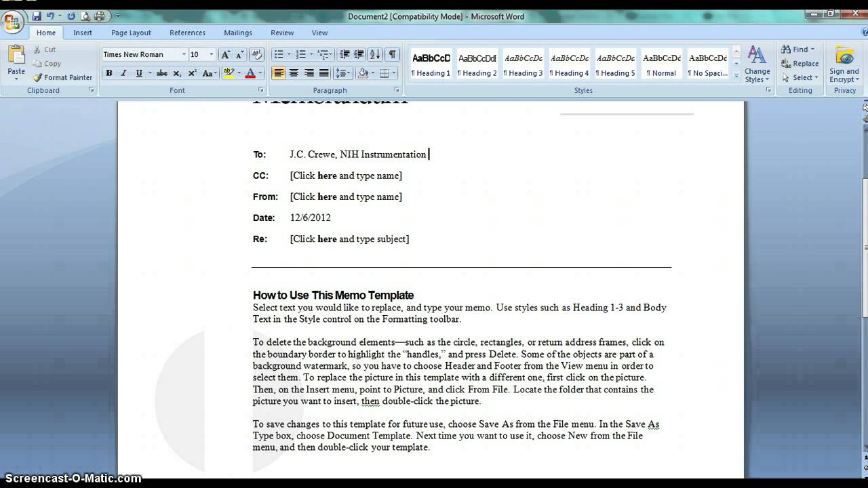This screenshot has height=488, width=868.
Task: Increase paragraph indent
Action: pyautogui.click(x=359, y=55)
